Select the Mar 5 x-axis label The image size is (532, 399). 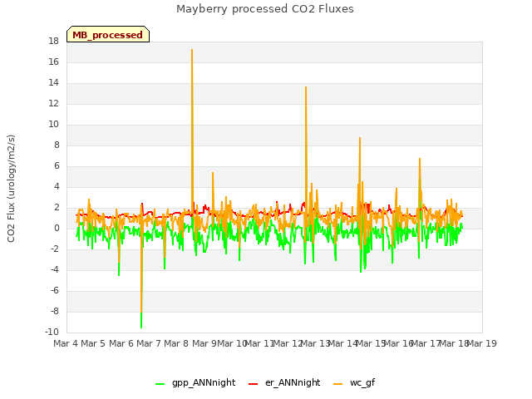tap(93, 343)
